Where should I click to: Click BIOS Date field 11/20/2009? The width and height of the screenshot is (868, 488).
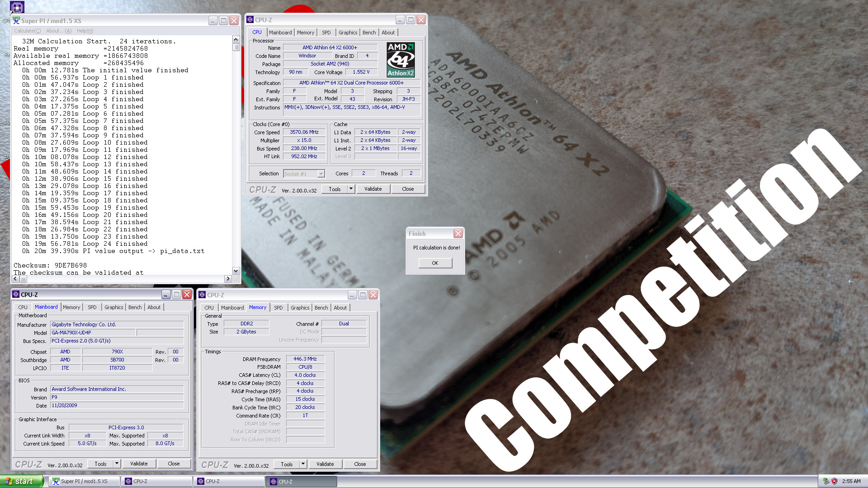tap(117, 405)
